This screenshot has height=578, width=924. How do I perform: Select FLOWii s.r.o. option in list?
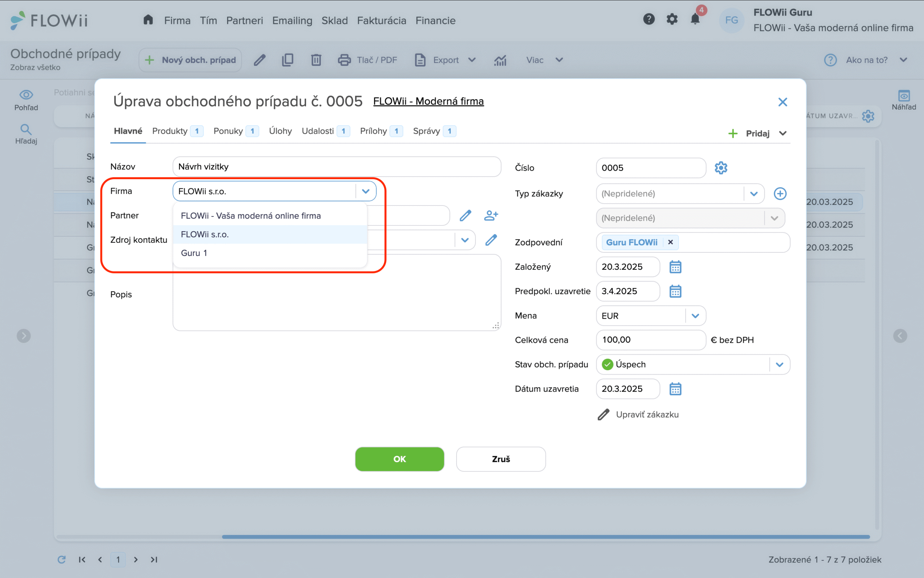tap(270, 234)
